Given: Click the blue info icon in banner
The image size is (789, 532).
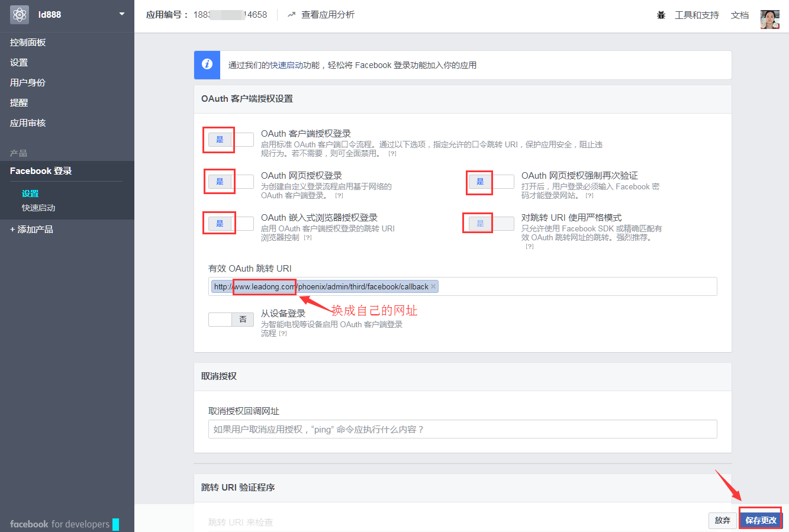Looking at the screenshot, I should 207,65.
